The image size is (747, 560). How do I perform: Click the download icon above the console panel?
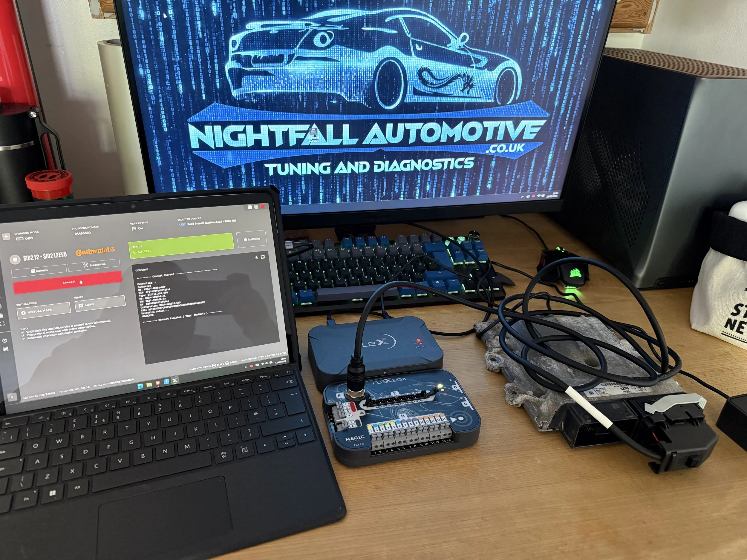coord(257,257)
